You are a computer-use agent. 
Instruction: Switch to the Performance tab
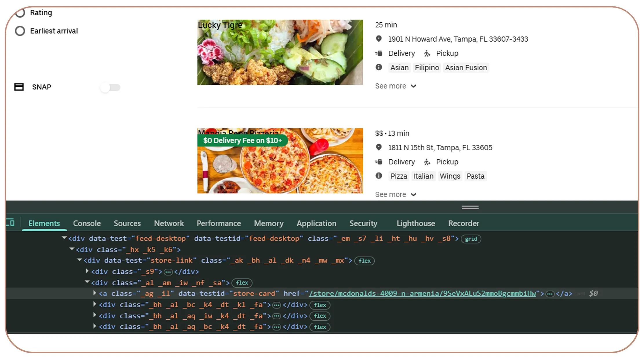click(x=219, y=224)
